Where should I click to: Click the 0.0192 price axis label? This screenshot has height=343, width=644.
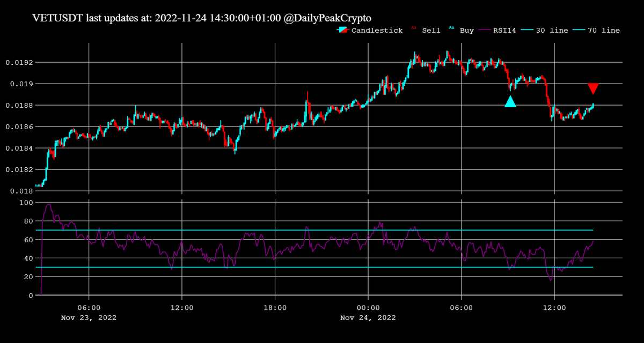point(19,63)
